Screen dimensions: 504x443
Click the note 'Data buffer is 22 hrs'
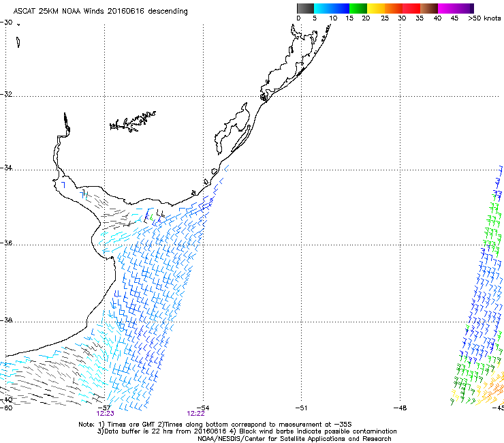point(136,431)
